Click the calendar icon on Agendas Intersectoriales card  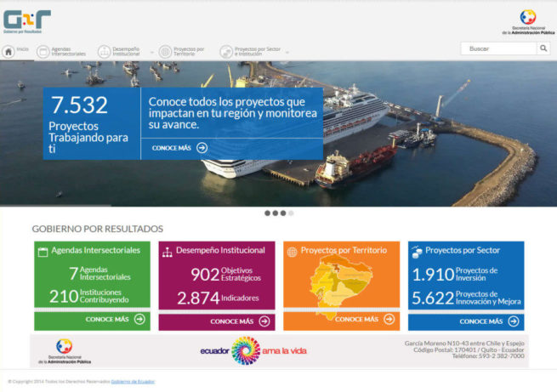[43, 252]
